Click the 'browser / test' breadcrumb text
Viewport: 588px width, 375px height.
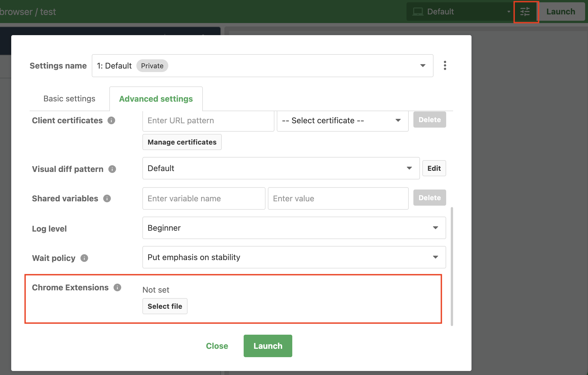(28, 12)
